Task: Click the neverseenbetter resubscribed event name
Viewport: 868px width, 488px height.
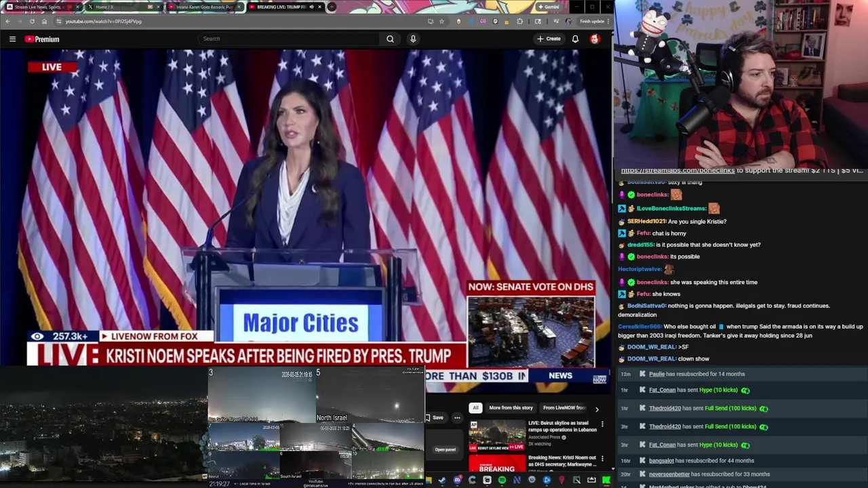Action: [669, 474]
